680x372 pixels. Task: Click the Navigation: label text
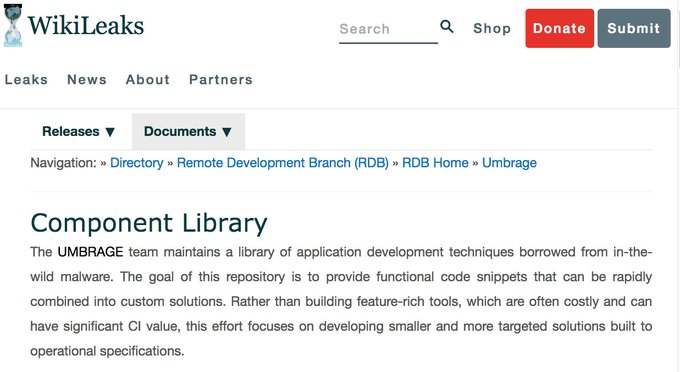63,163
